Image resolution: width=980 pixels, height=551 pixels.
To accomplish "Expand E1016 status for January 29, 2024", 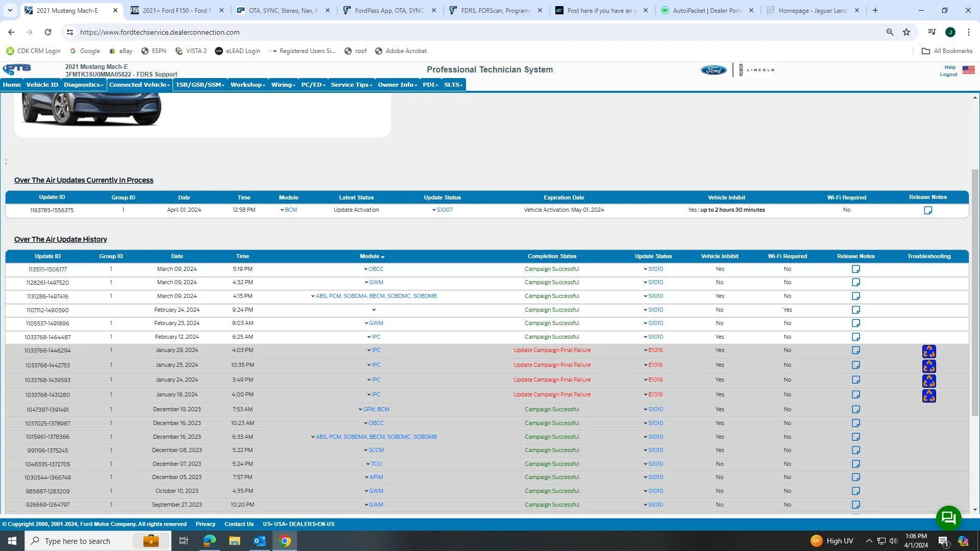I will (x=653, y=350).
